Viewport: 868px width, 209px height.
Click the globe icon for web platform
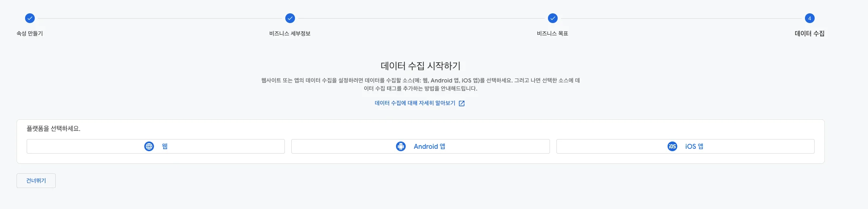(x=149, y=146)
